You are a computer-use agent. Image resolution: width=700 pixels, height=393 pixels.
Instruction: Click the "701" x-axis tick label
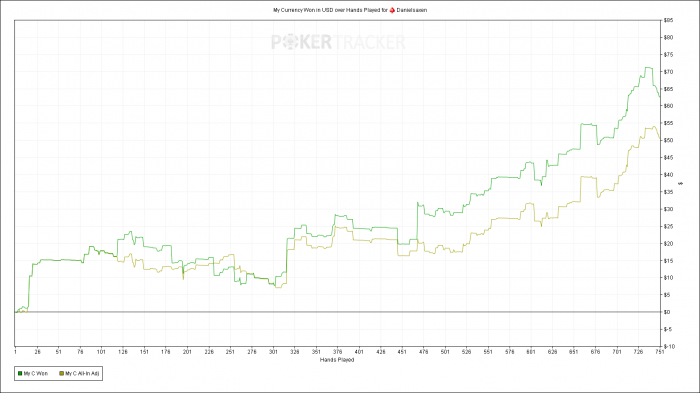[x=617, y=352]
